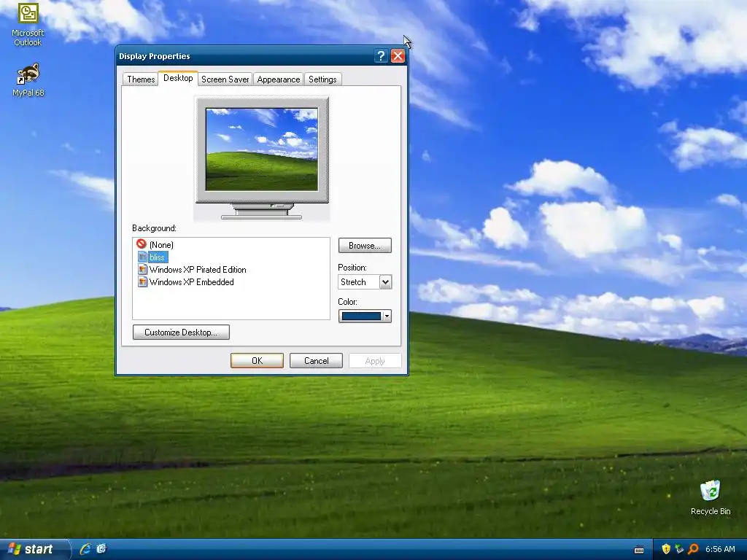The image size is (747, 560).
Task: Click the help question mark button in Display Properties
Action: 381,56
